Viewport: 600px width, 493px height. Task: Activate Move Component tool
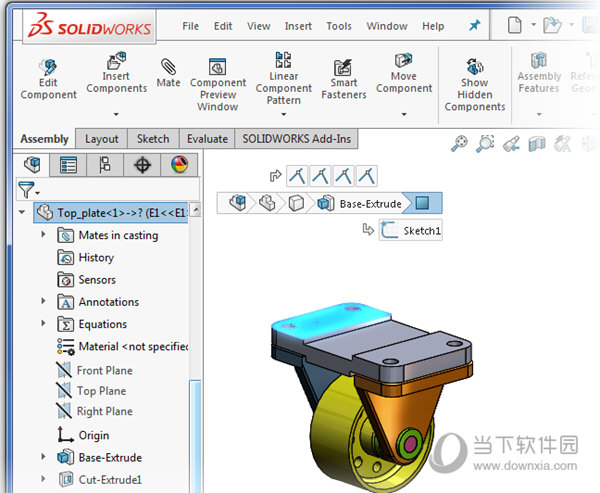(x=404, y=73)
